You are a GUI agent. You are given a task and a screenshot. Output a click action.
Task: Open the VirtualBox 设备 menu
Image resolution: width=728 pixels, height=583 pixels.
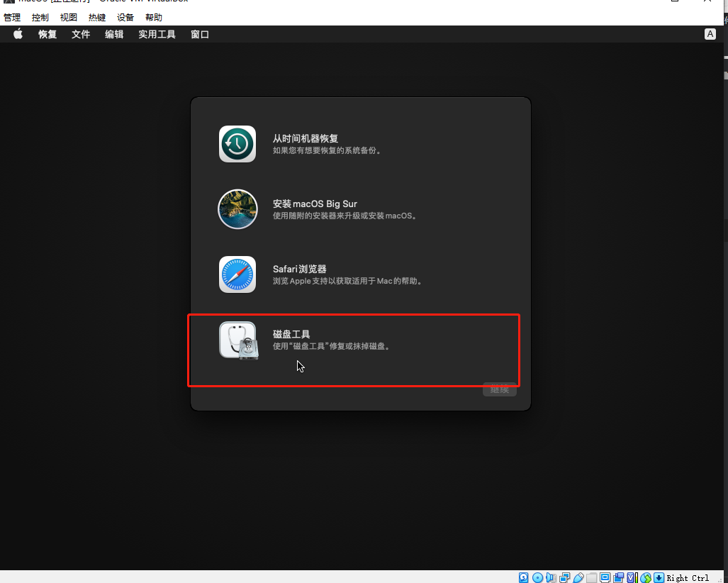point(125,17)
